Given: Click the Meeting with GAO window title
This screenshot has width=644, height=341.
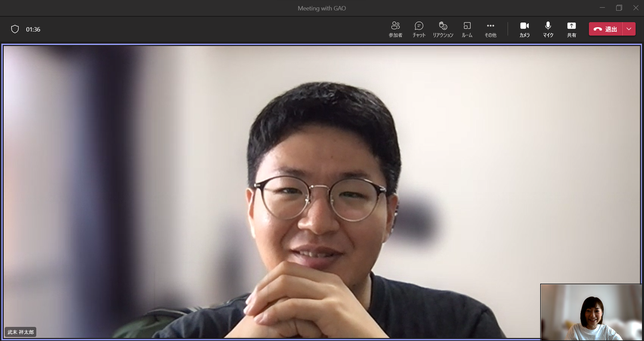Looking at the screenshot, I should (x=322, y=8).
